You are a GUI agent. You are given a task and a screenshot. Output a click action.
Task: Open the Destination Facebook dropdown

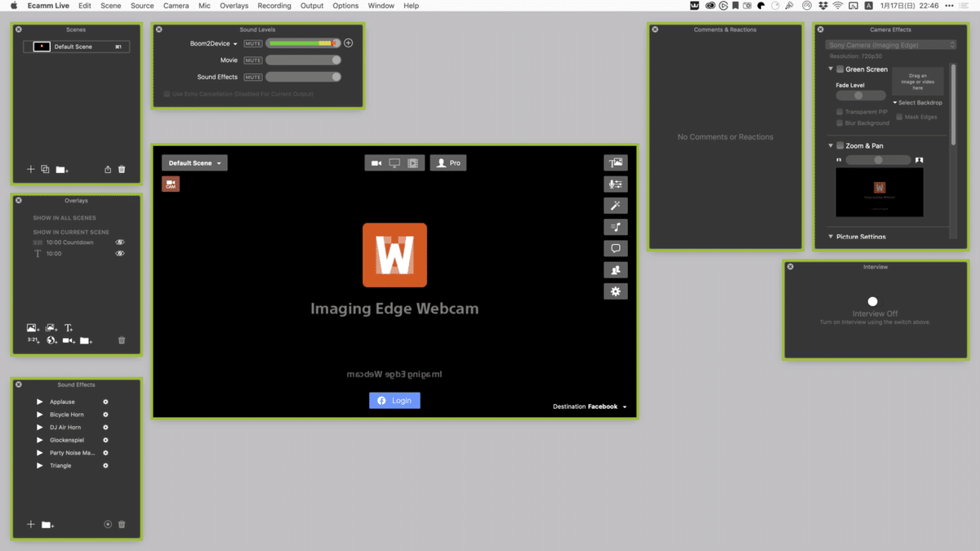point(590,407)
